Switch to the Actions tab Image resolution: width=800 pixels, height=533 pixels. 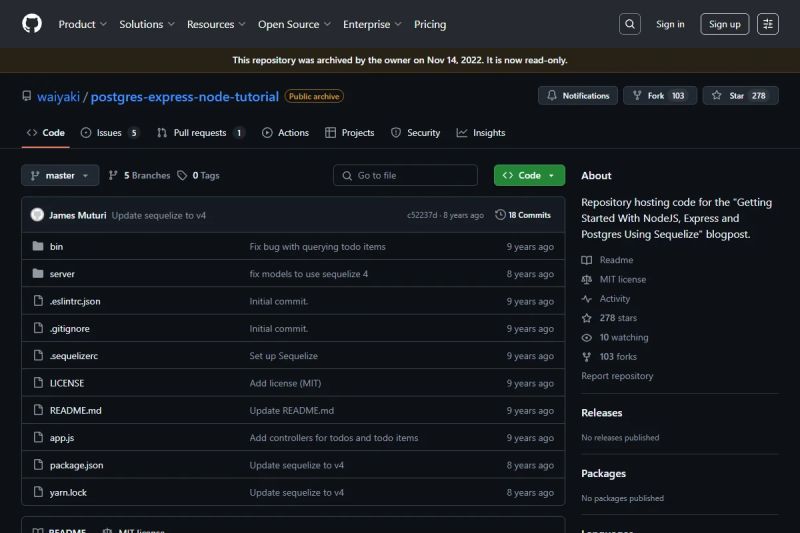pos(285,133)
